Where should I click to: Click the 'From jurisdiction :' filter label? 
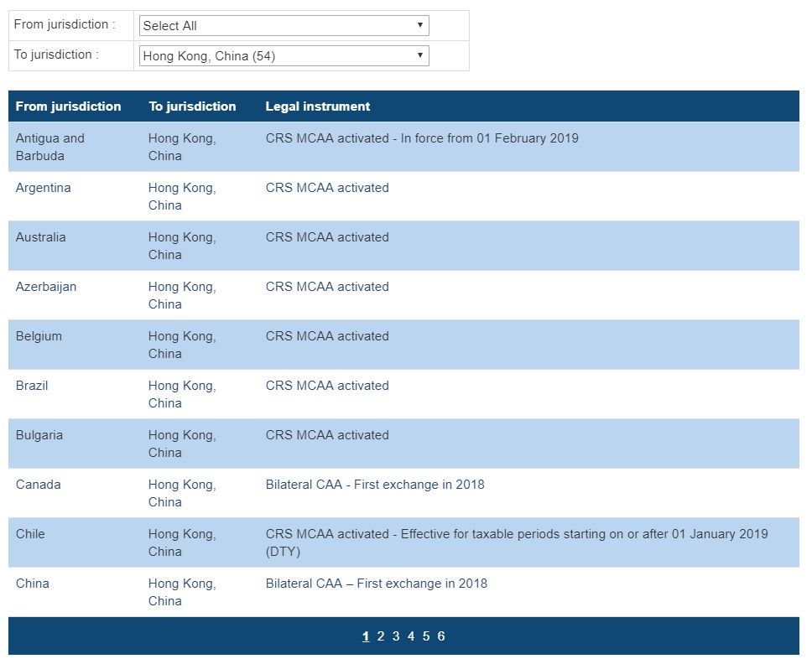pyautogui.click(x=65, y=24)
